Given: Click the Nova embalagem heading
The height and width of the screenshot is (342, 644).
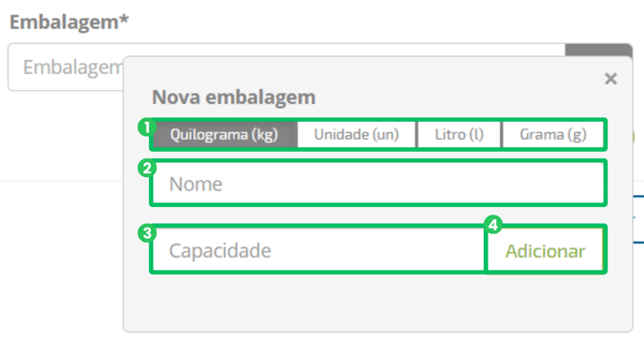Looking at the screenshot, I should 234,97.
